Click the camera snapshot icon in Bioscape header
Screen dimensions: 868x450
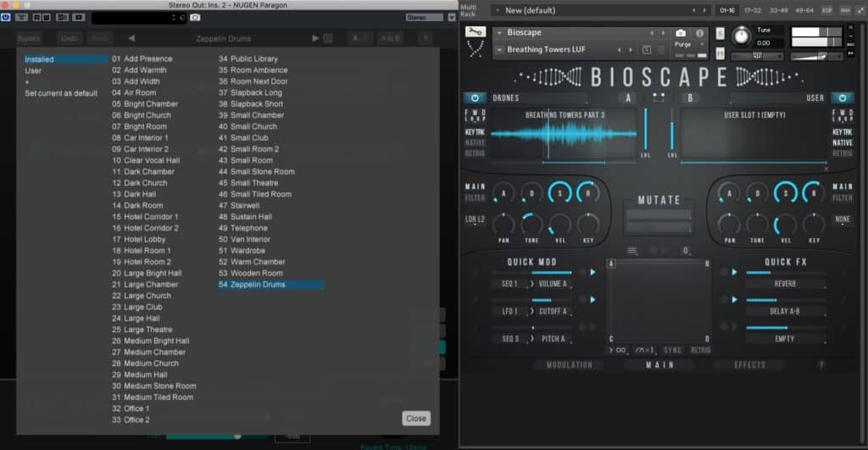[x=681, y=33]
